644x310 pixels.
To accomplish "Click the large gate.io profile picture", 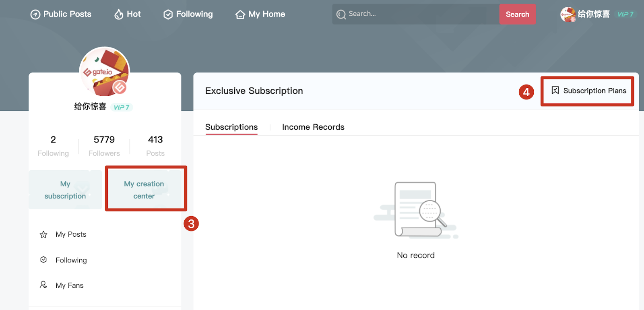I will pyautogui.click(x=105, y=72).
